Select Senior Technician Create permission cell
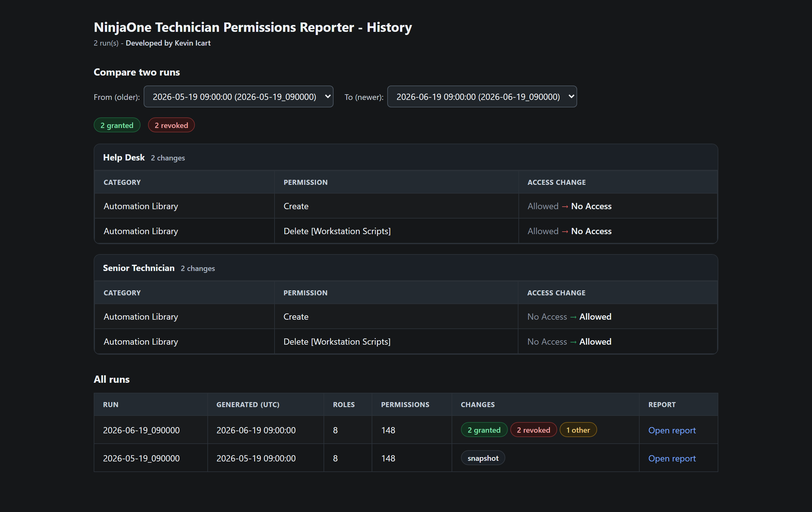Viewport: 812px width, 512px height. click(x=396, y=317)
